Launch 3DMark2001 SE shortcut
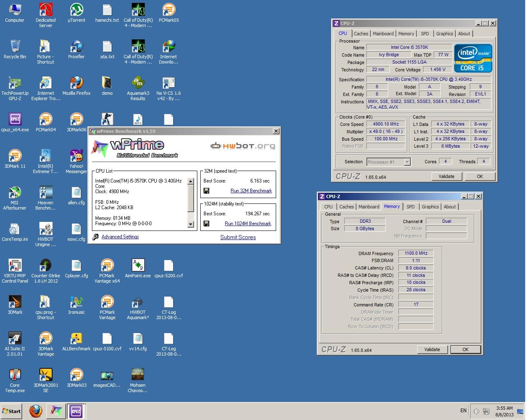 [x=46, y=380]
